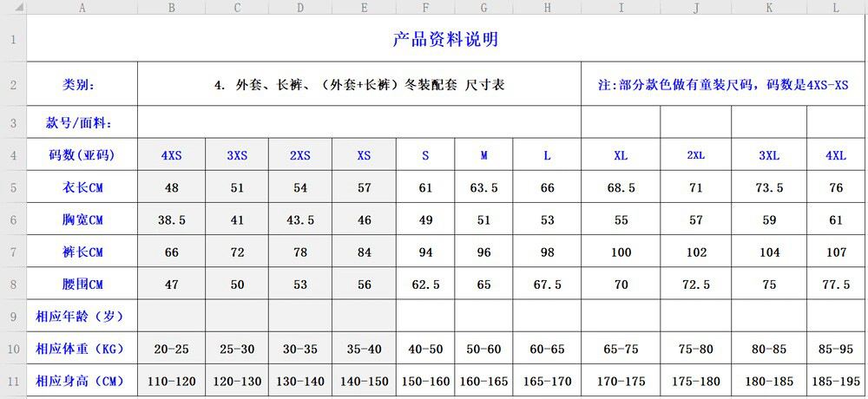Select the 2XL size cell

pos(696,154)
